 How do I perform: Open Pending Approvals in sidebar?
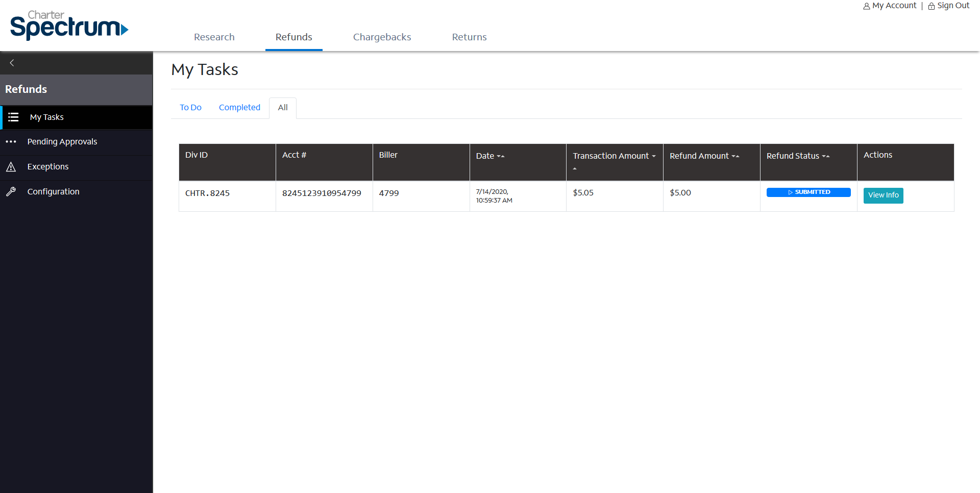62,142
